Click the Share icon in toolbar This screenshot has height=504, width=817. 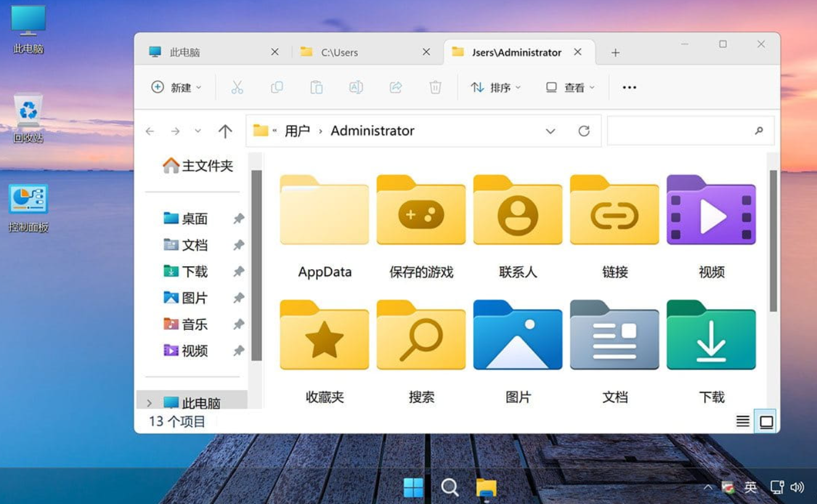pos(396,87)
